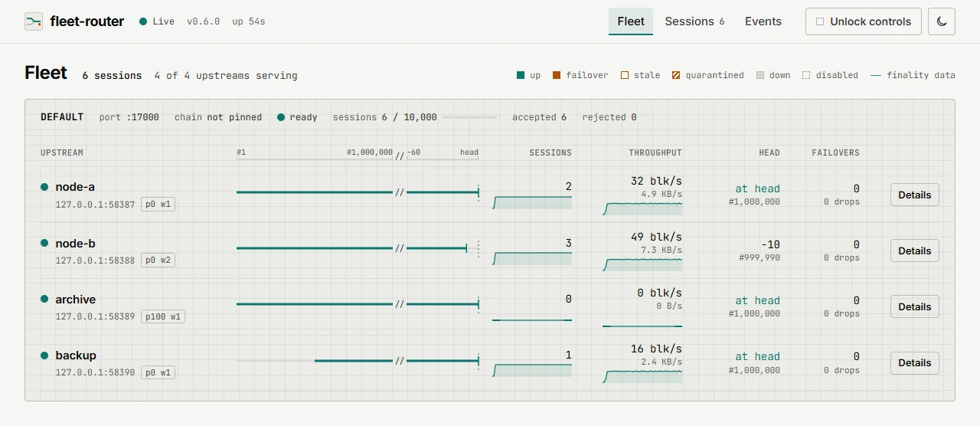The width and height of the screenshot is (980, 426).
Task: Click node-b green status dot
Action: pos(44,243)
